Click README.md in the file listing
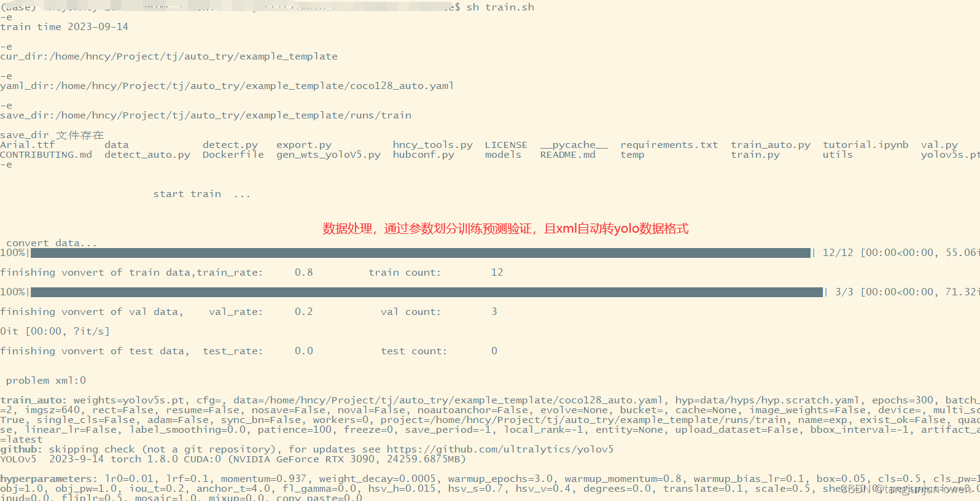Image resolution: width=980 pixels, height=501 pixels. click(x=568, y=155)
